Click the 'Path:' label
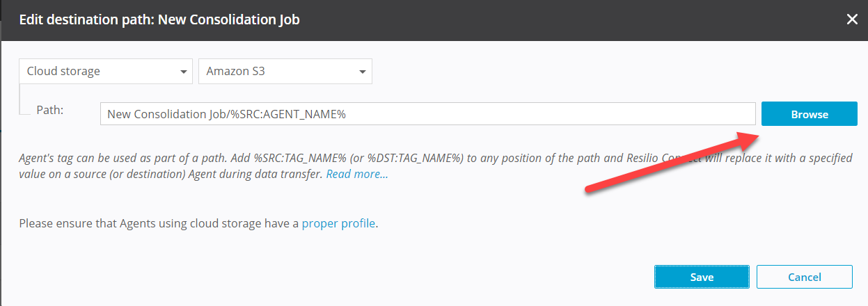868x306 pixels. [49, 110]
